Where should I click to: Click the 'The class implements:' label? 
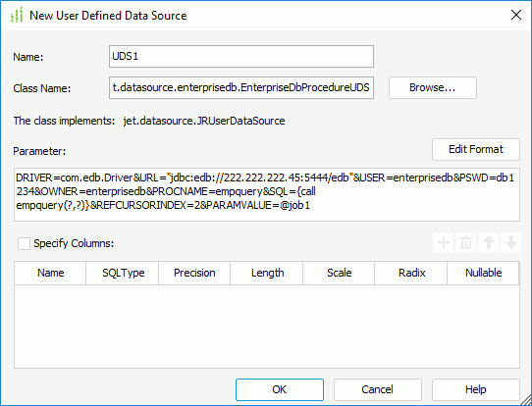(64, 121)
